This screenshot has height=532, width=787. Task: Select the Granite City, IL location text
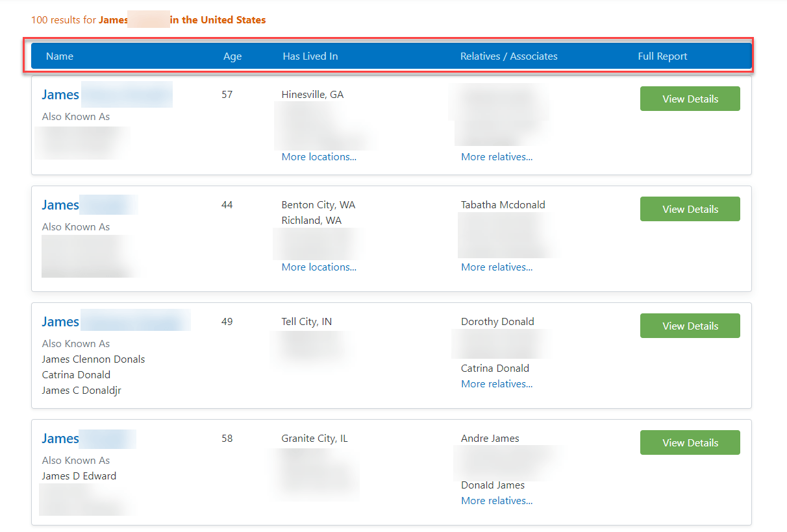pyautogui.click(x=314, y=439)
